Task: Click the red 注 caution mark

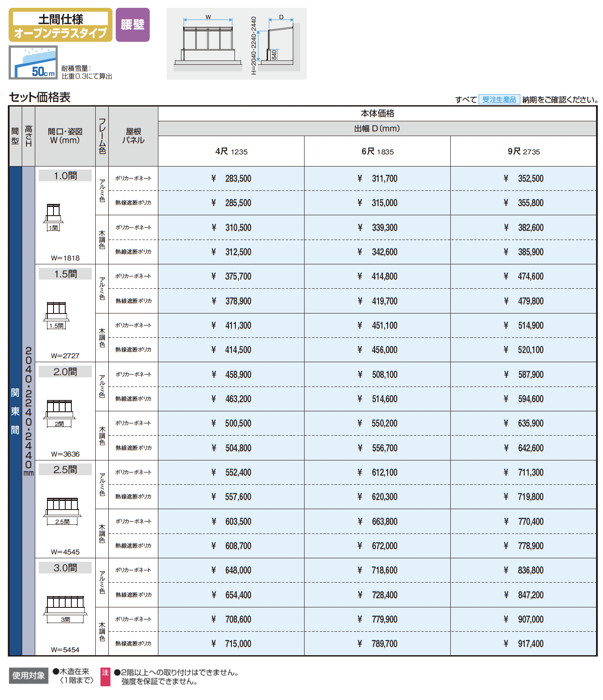Action: (x=105, y=677)
